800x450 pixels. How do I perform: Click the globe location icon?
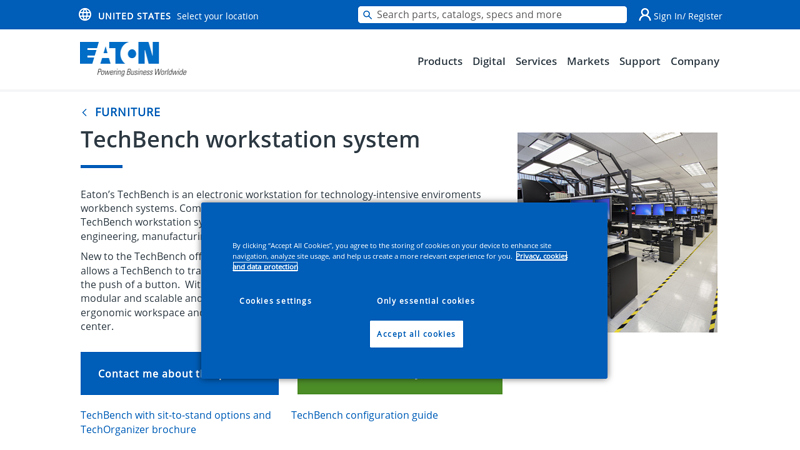click(x=85, y=15)
